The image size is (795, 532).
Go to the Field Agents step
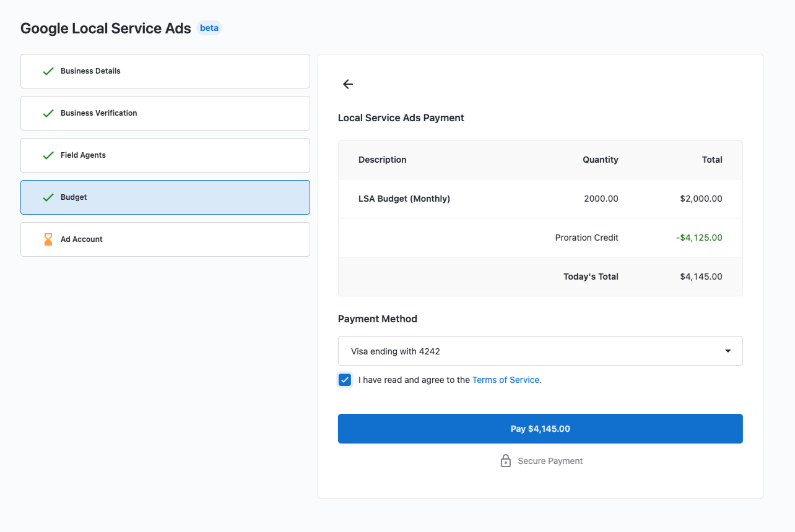coord(165,155)
